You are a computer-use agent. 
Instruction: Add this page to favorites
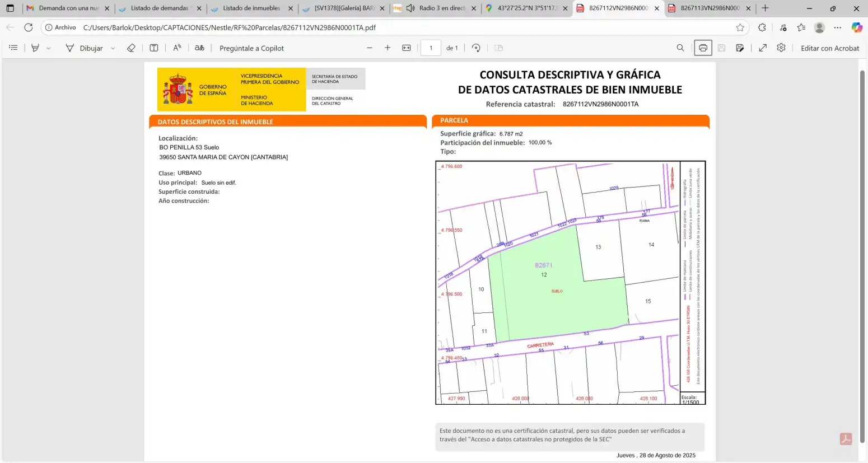[x=740, y=27]
